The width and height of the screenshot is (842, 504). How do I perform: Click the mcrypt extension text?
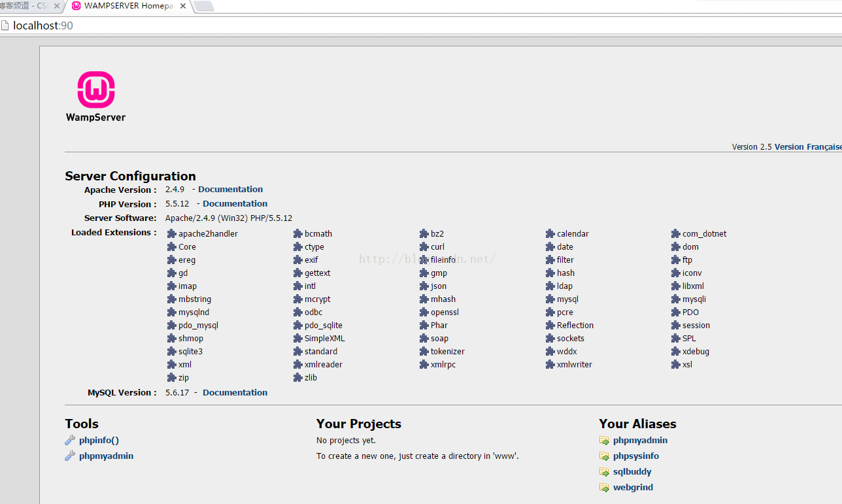[x=318, y=299]
